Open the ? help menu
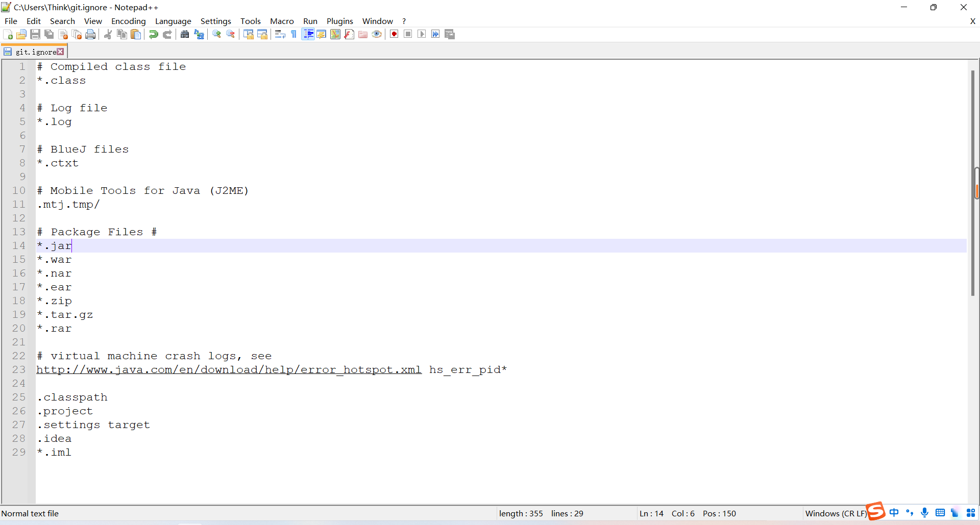The height and width of the screenshot is (525, 980). pos(404,21)
